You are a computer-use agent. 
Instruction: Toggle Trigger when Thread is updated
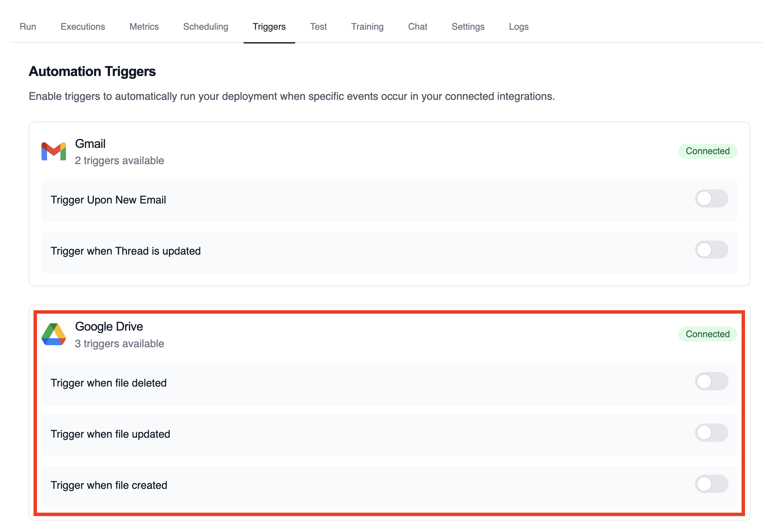[x=711, y=250]
